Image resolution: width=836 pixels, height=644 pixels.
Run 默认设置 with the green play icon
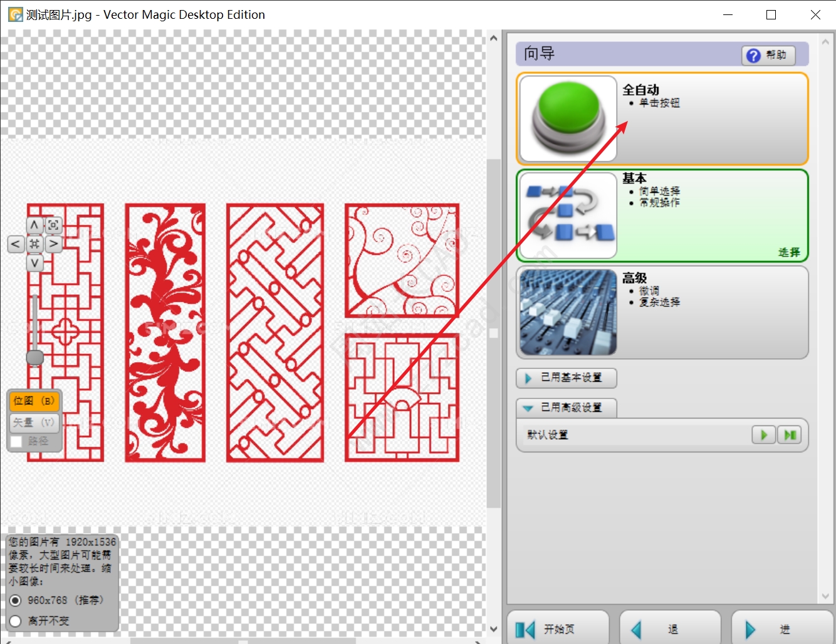tap(763, 435)
